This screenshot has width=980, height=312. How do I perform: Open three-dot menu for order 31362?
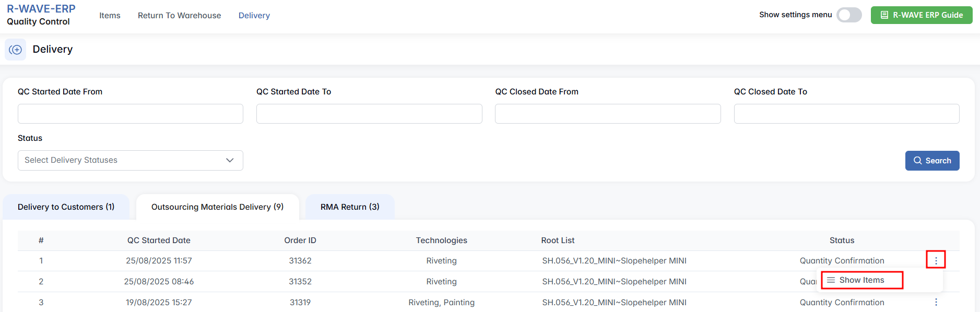click(x=936, y=260)
